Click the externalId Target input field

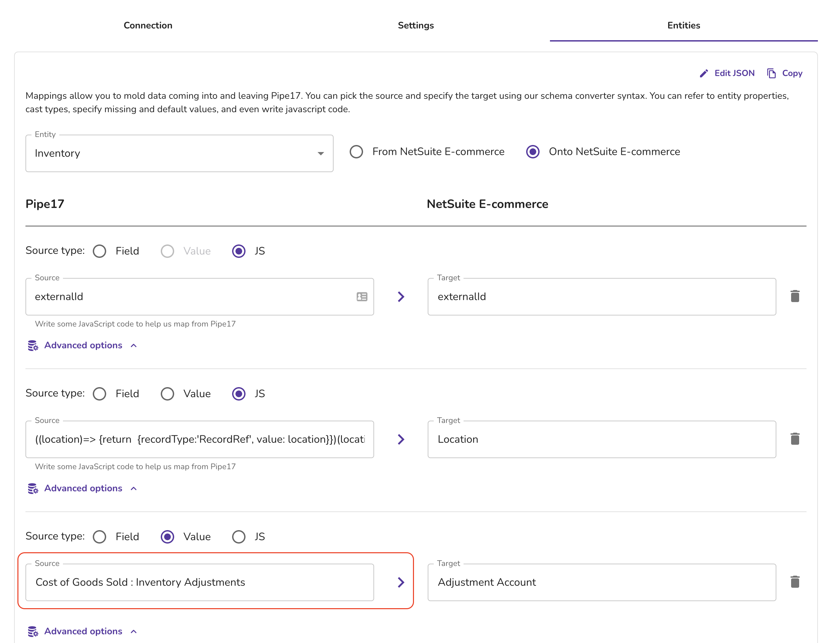point(602,297)
